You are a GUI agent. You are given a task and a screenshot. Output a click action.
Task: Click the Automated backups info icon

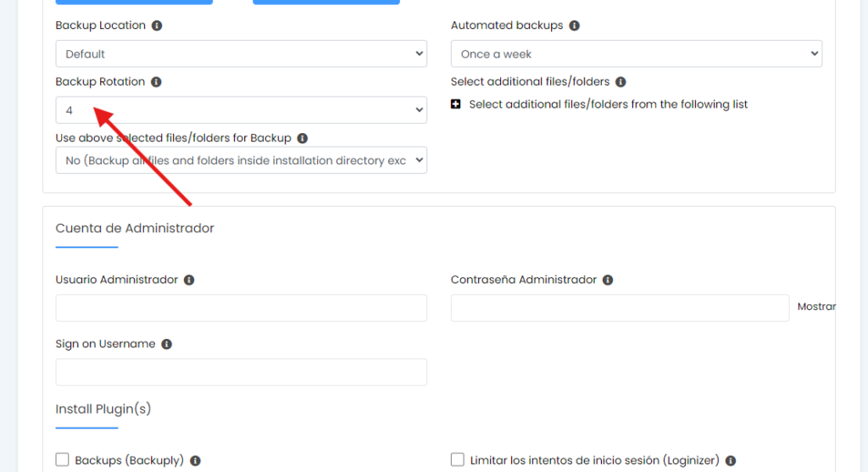coord(575,26)
